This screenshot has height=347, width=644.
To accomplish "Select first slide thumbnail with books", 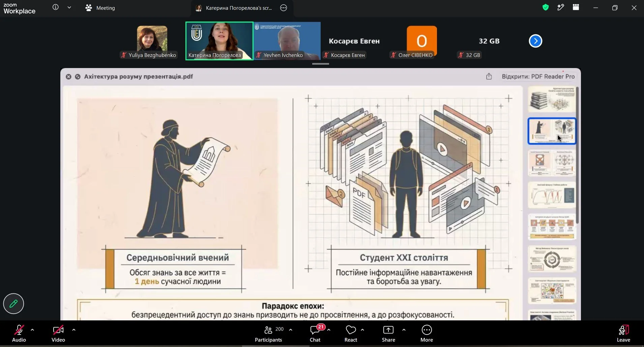I will (552, 99).
